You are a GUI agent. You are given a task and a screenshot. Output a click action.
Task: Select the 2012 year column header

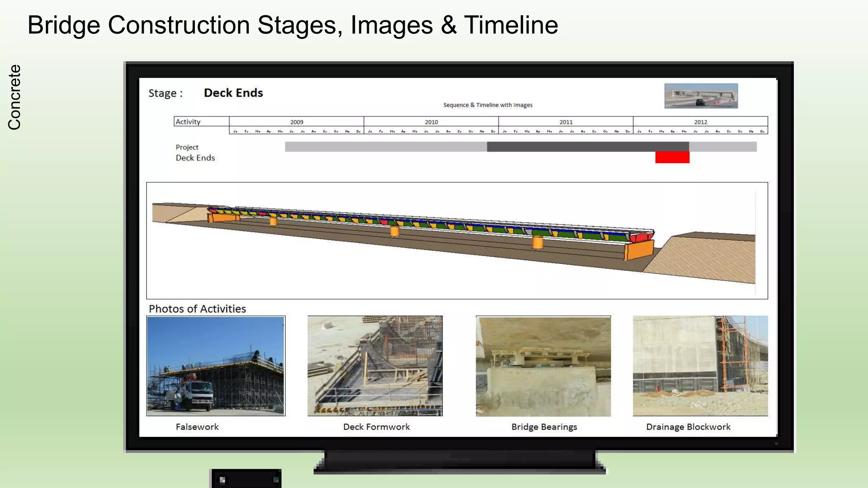pyautogui.click(x=700, y=122)
